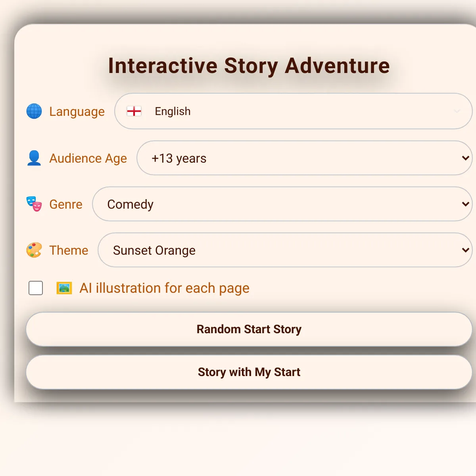Click the Audience Age label text

88,158
